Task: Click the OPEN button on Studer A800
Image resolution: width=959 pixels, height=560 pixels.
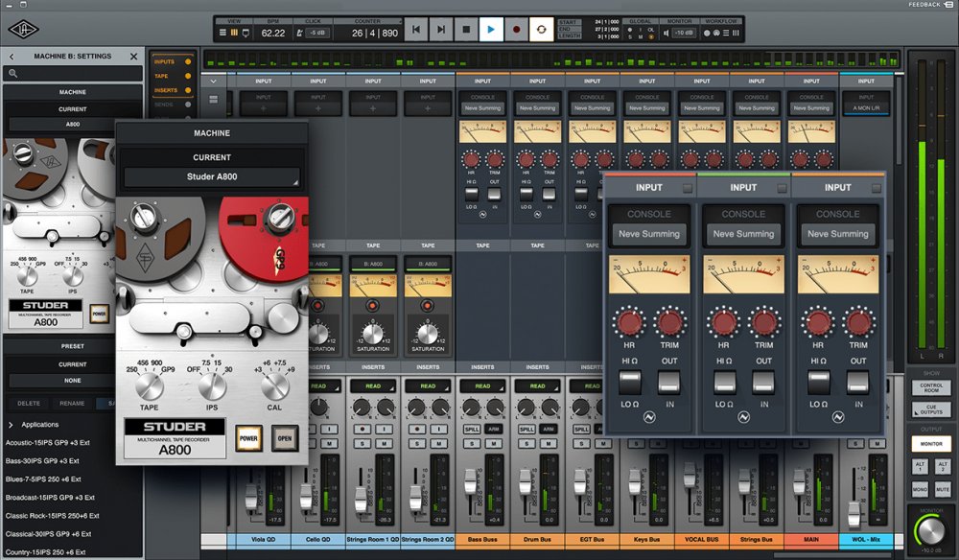Action: pos(285,438)
